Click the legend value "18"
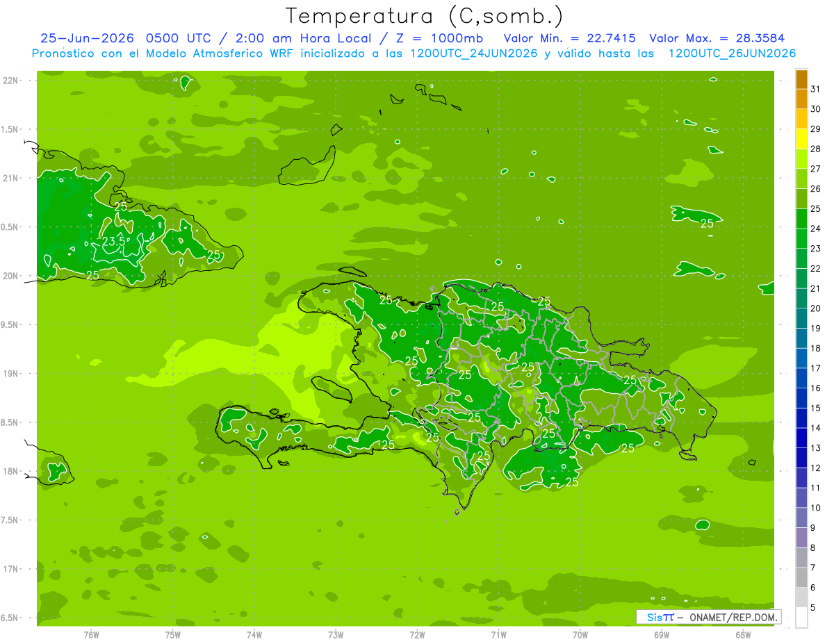 pyautogui.click(x=815, y=348)
